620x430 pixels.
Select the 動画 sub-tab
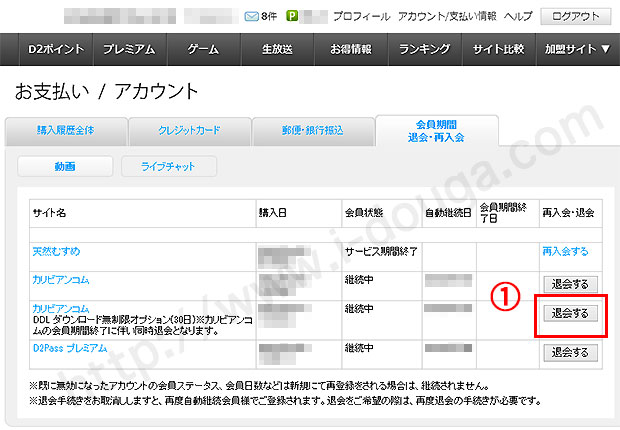pyautogui.click(x=65, y=166)
